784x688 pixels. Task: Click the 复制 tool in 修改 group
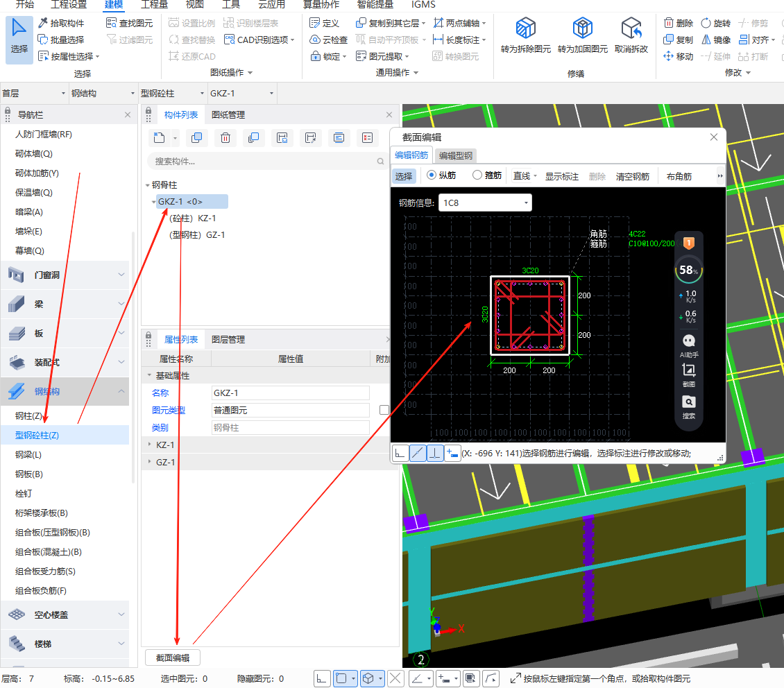678,40
